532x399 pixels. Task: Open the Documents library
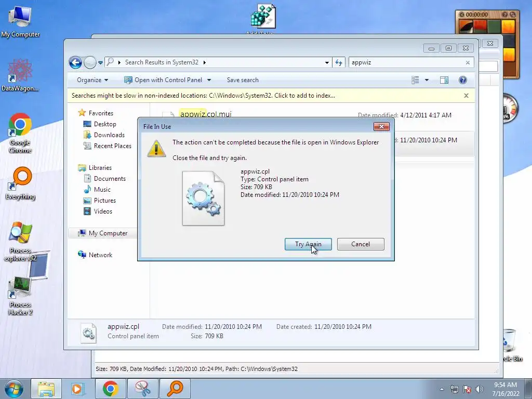pos(104,179)
